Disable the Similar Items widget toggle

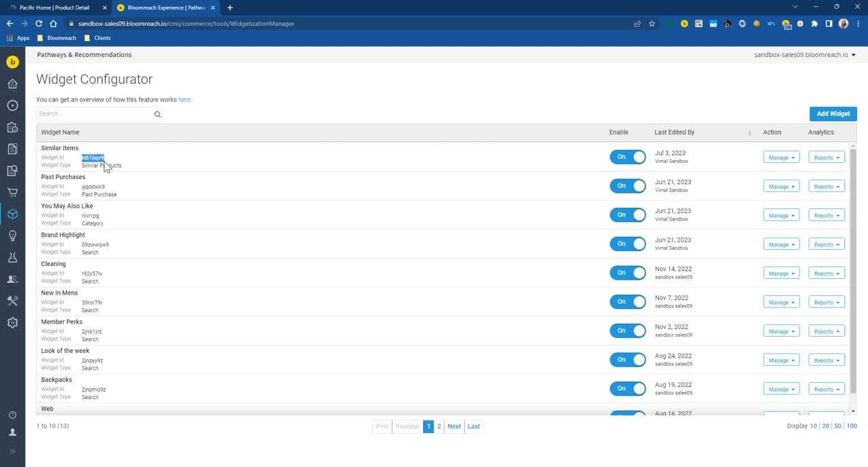click(627, 157)
